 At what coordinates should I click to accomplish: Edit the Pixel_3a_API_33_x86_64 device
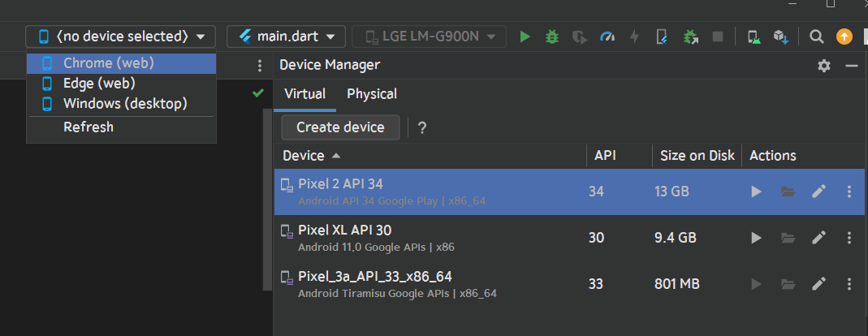click(818, 285)
